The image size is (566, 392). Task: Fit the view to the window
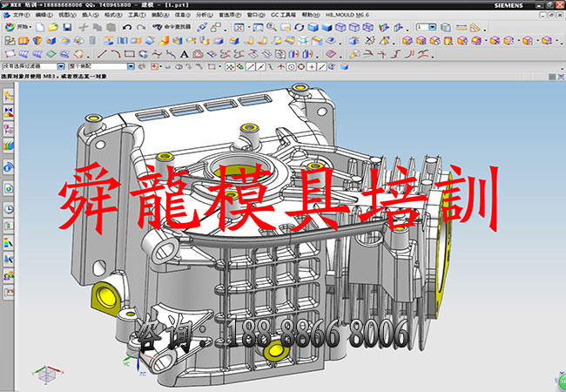tap(239, 27)
